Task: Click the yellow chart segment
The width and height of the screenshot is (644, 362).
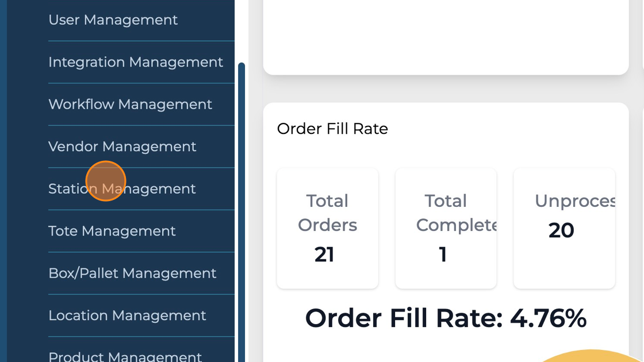Action: (592, 356)
